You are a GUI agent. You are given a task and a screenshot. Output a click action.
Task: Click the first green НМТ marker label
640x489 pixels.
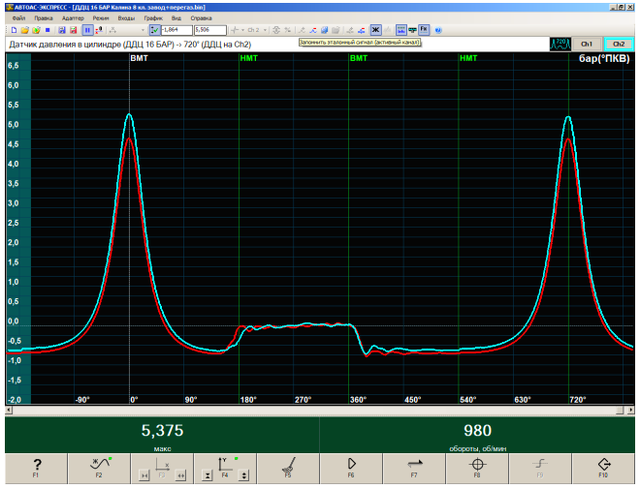click(x=249, y=58)
